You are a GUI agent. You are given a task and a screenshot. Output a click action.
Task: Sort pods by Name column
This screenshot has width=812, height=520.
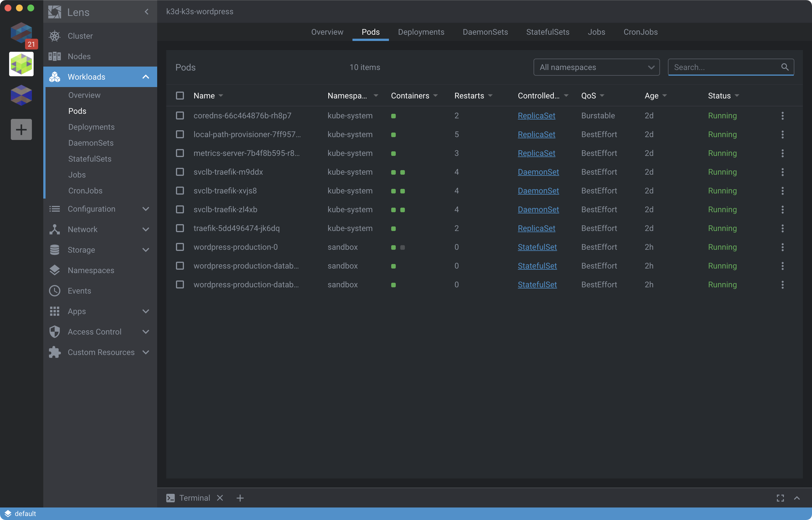pyautogui.click(x=208, y=96)
